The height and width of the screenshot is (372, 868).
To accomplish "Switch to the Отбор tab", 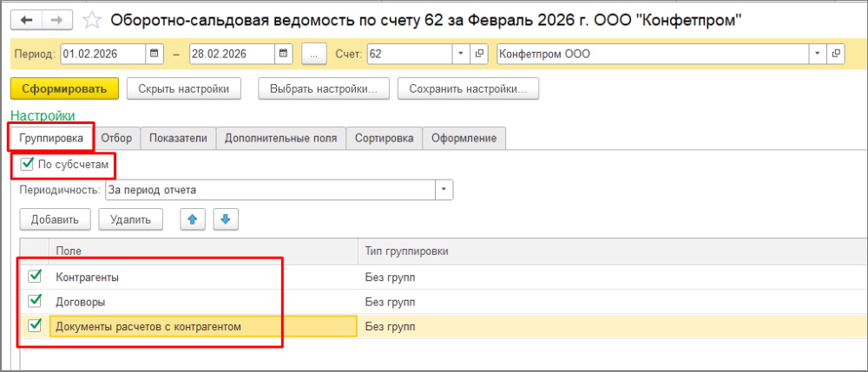I will coord(116,138).
